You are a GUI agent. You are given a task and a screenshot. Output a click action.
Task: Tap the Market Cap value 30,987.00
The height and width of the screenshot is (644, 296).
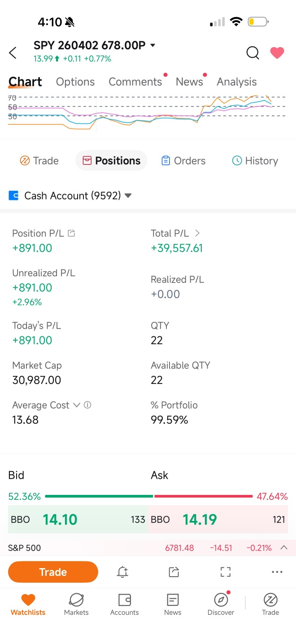[x=36, y=380]
